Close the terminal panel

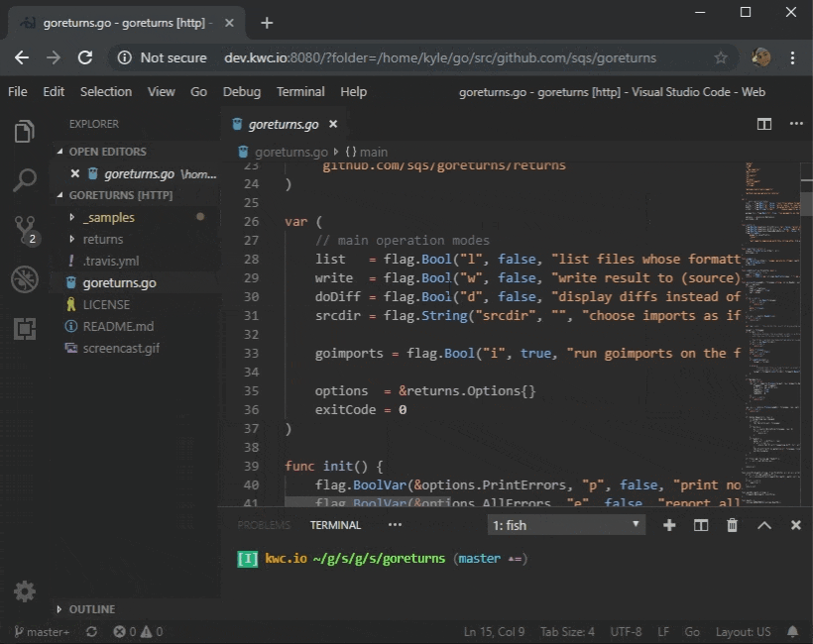(x=795, y=525)
